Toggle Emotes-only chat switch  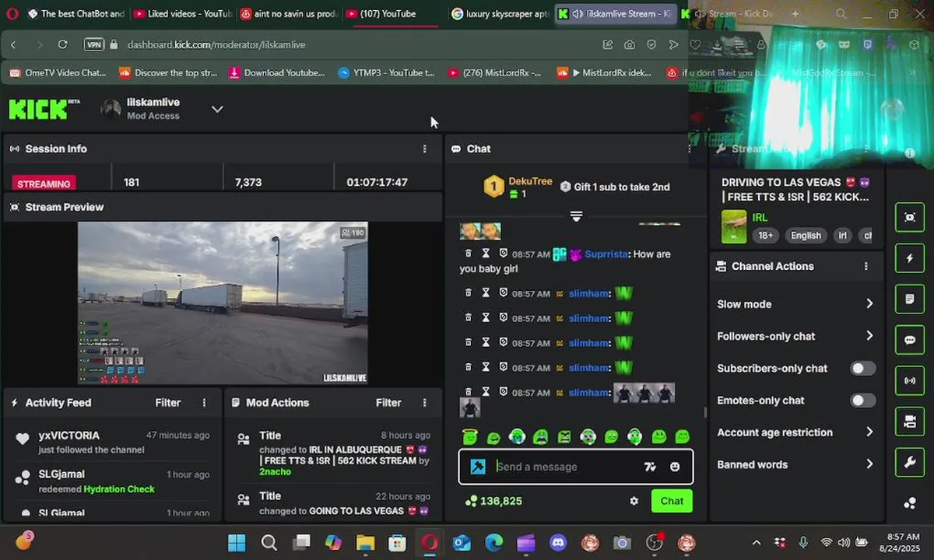pos(862,400)
